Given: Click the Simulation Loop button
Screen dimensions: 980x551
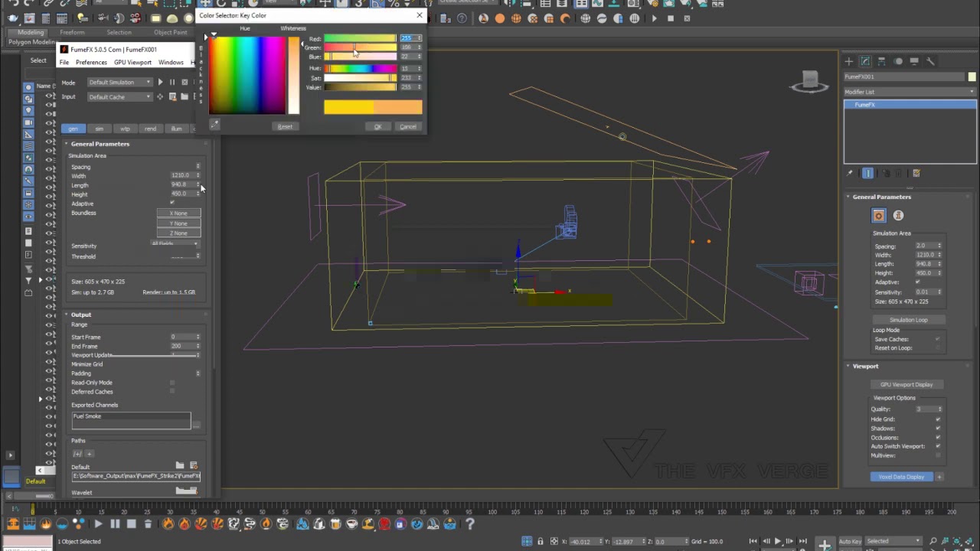Looking at the screenshot, I should tap(909, 320).
